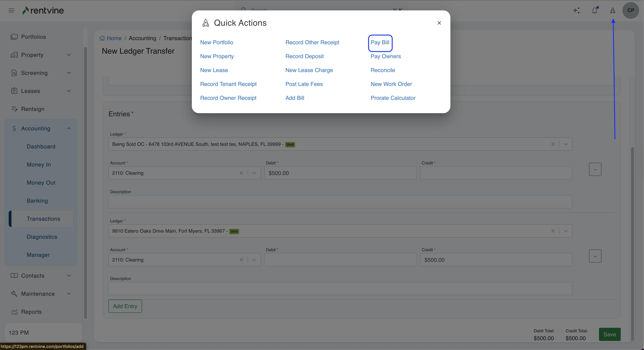Click the AI sparkle icon in header
The height and width of the screenshot is (350, 644).
[x=577, y=10]
